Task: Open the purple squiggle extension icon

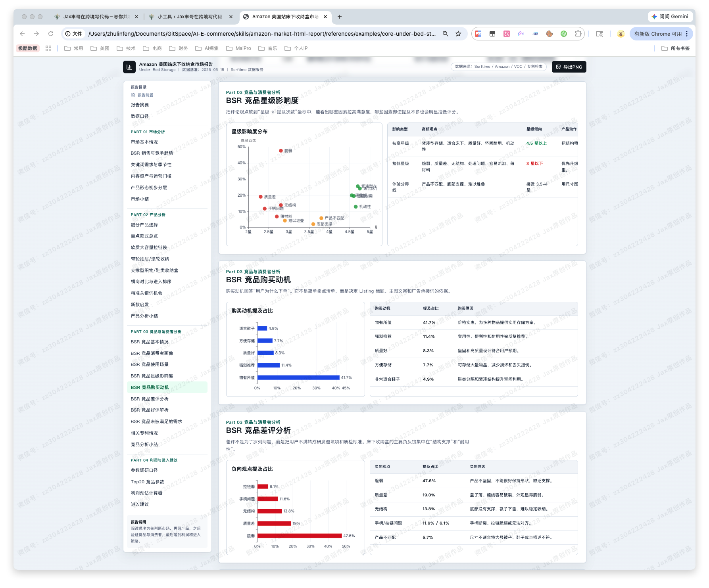Action: [x=521, y=34]
